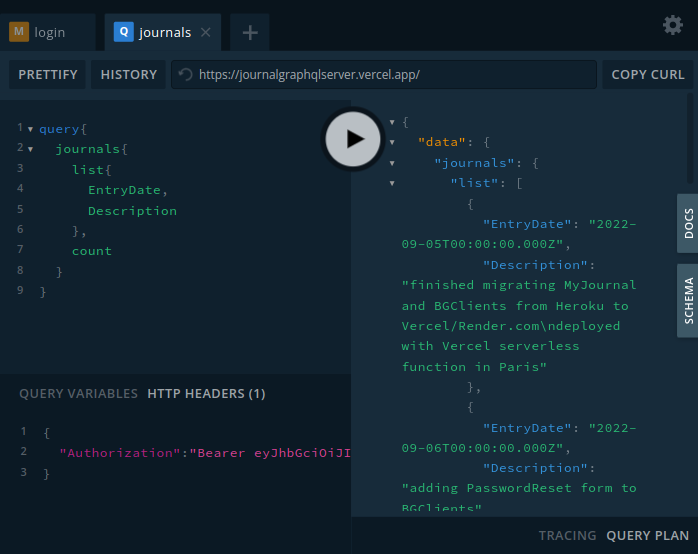
Task: Click the reload schema icon beside the URL
Action: pyautogui.click(x=186, y=74)
